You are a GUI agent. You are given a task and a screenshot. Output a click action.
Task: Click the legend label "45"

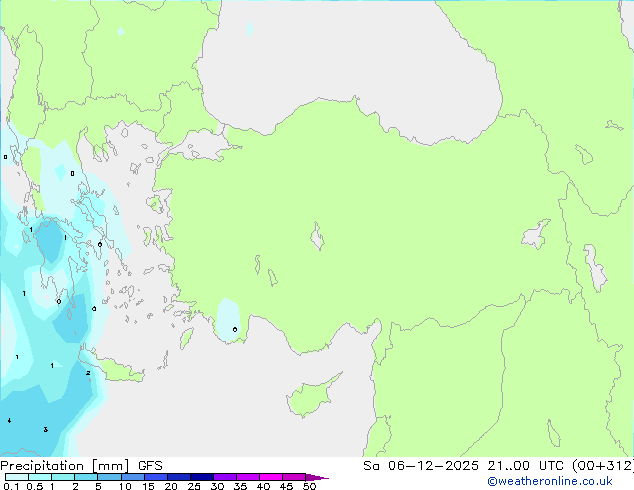pos(286,486)
